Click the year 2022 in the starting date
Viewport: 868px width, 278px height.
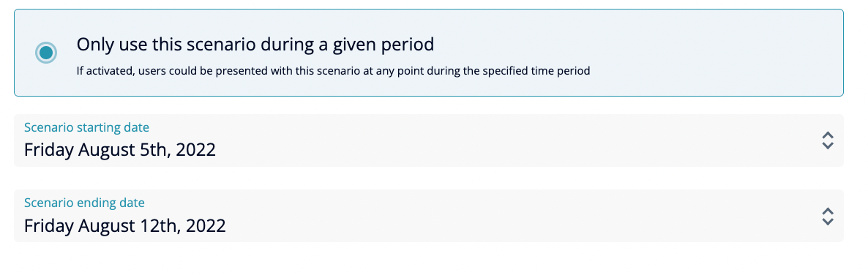(x=195, y=149)
